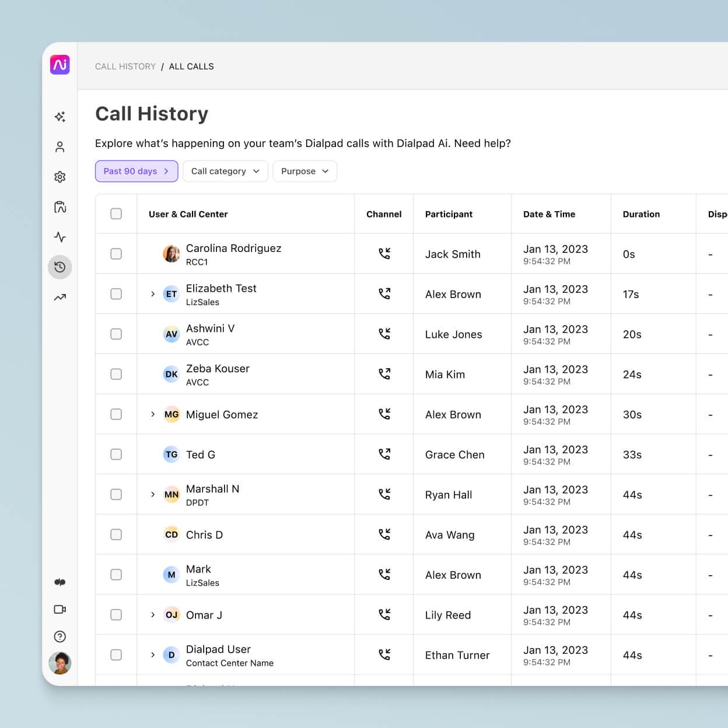Viewport: 728px width, 728px height.
Task: Check the checkbox for Carolina Rodriguez's call
Action: coord(116,254)
